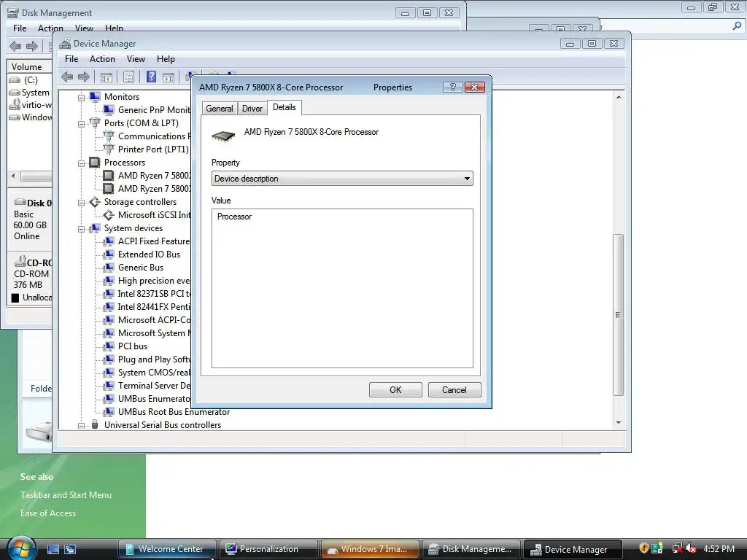Collapse the Processors tree node
Screen dimensions: 747x560
coord(82,163)
